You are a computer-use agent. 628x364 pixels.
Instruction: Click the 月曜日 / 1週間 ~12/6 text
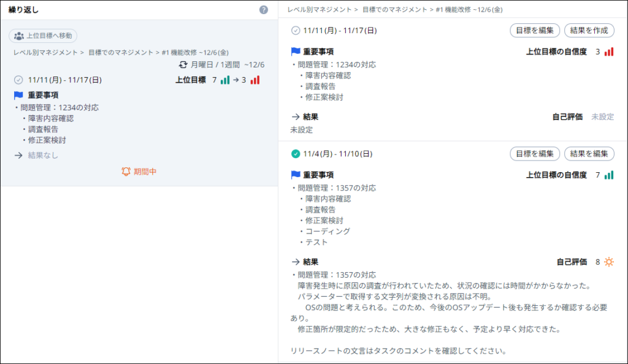point(228,65)
